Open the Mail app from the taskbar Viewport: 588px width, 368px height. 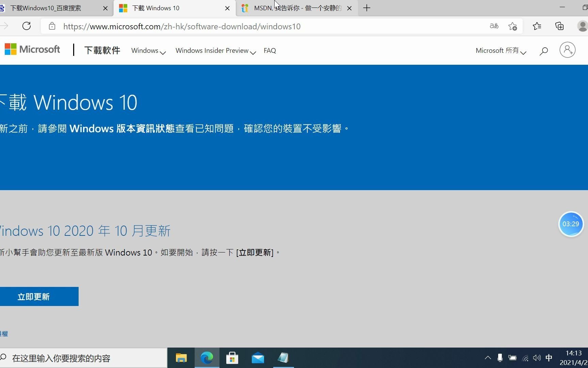coord(258,358)
